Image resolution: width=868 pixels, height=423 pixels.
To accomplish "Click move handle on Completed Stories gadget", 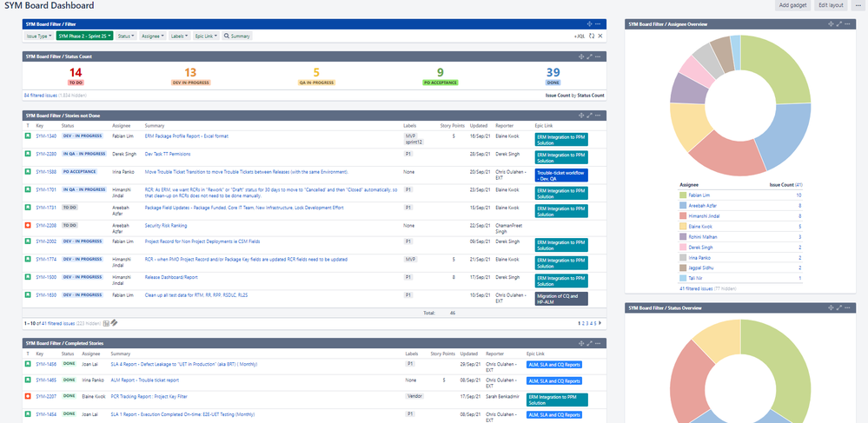I will click(x=581, y=343).
